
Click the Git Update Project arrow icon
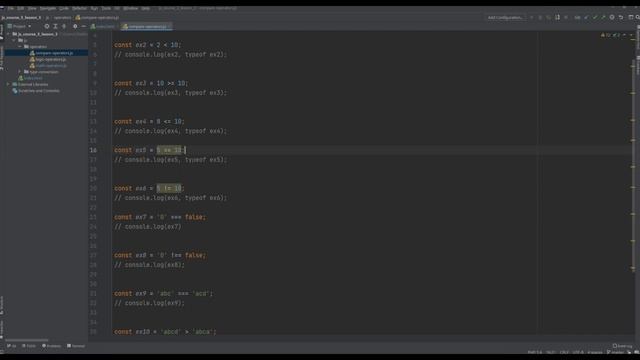tap(586, 18)
